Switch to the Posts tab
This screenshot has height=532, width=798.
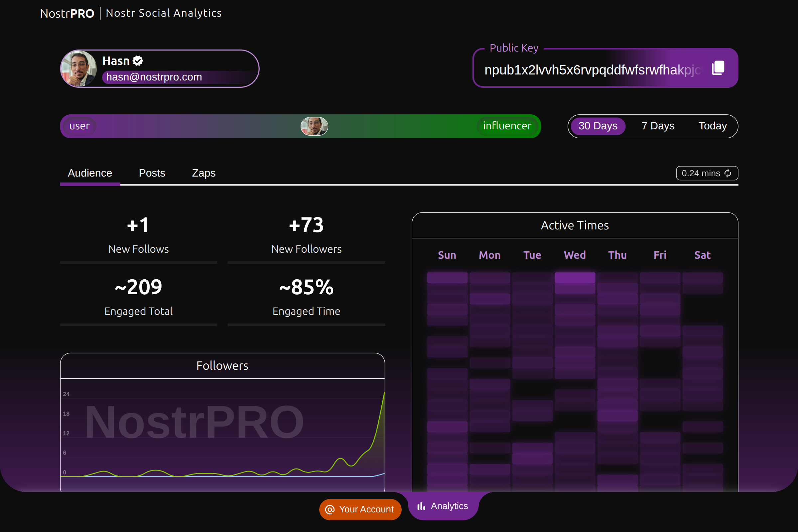pyautogui.click(x=152, y=173)
